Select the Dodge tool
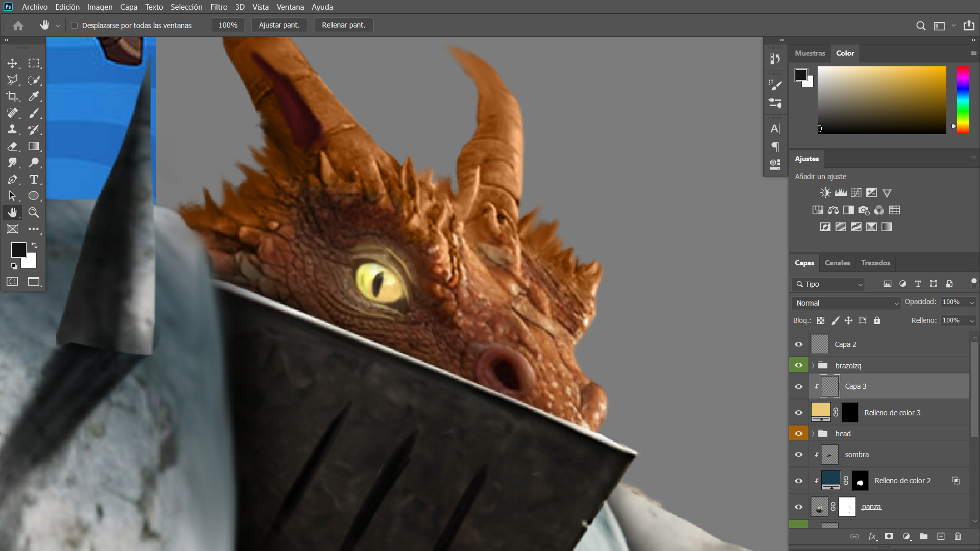980x551 pixels. point(34,163)
